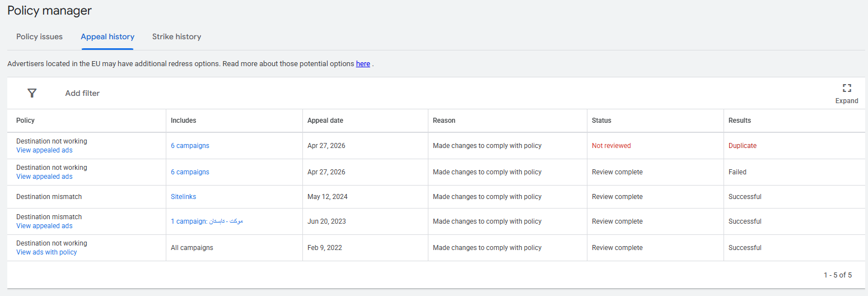Click the Status column header
The height and width of the screenshot is (296, 868).
click(x=601, y=121)
